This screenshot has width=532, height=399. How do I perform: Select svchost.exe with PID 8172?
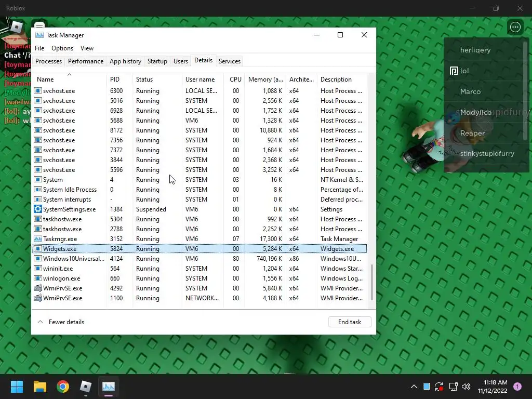click(199, 130)
